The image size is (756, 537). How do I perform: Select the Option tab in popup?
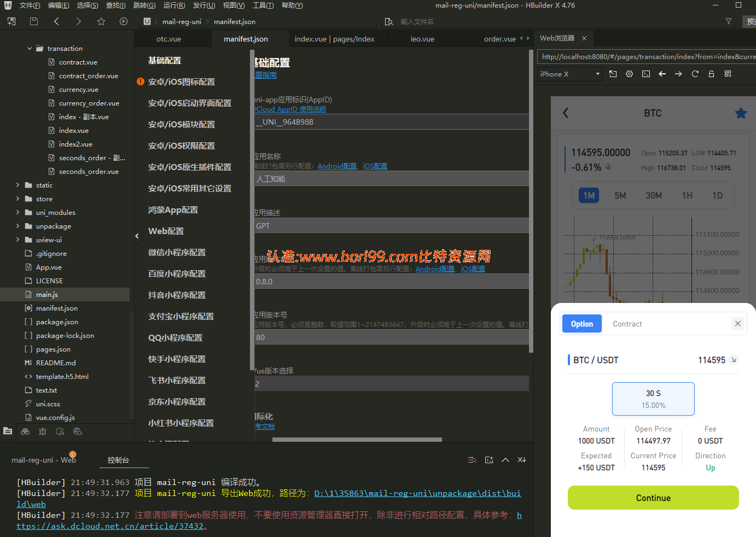tap(581, 324)
